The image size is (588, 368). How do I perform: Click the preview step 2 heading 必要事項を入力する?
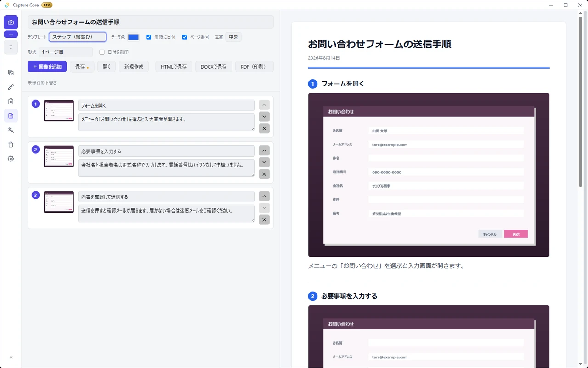point(349,296)
